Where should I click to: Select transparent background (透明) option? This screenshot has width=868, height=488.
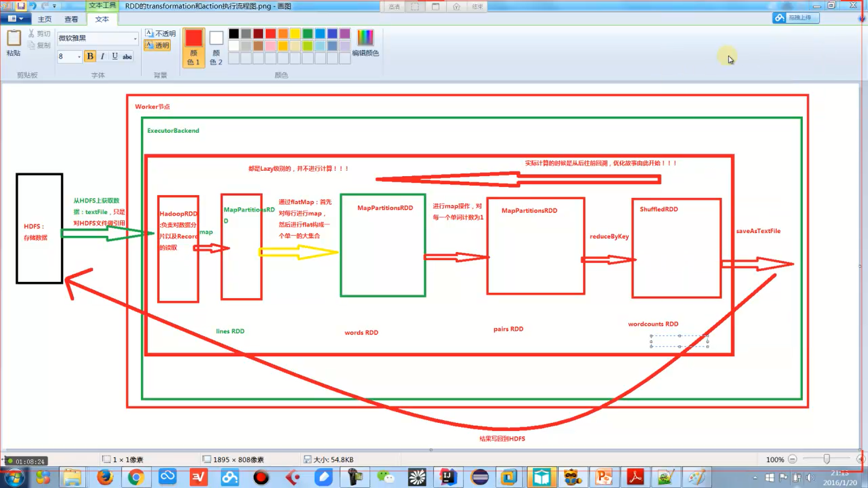[x=157, y=45]
